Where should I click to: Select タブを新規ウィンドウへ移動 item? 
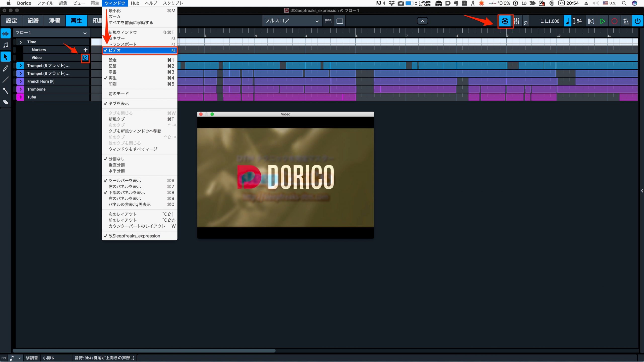[x=140, y=131]
